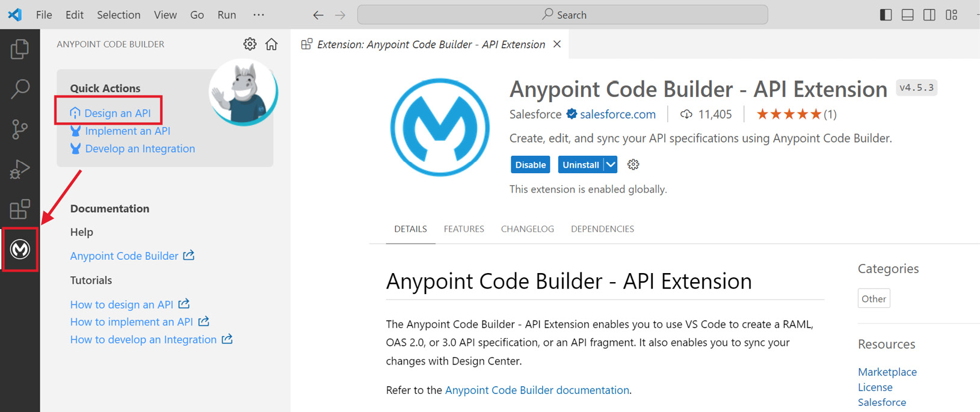
Task: Open the salesforce.com publisher link
Action: pyautogui.click(x=617, y=114)
